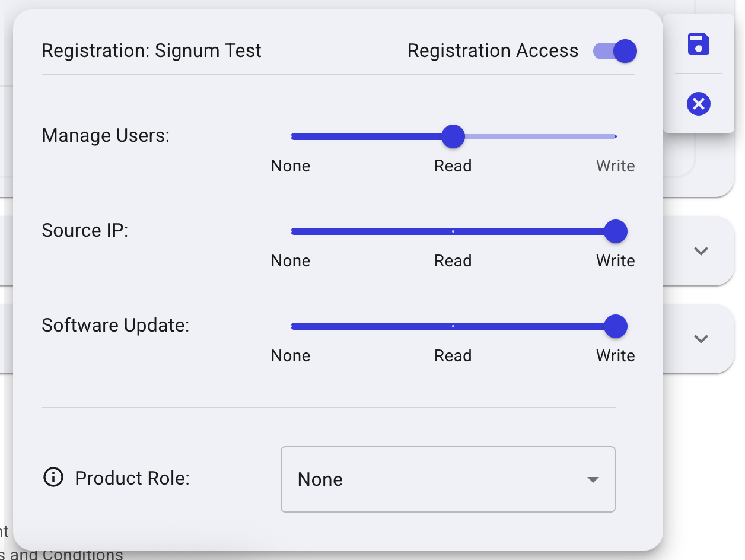
Task: Click the save floppy disk icon
Action: [x=699, y=44]
